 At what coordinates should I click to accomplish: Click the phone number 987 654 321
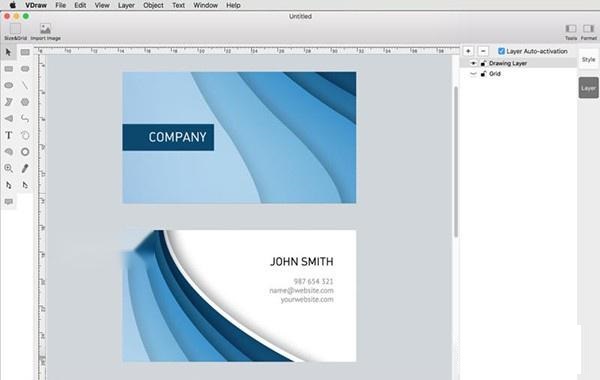tap(313, 281)
